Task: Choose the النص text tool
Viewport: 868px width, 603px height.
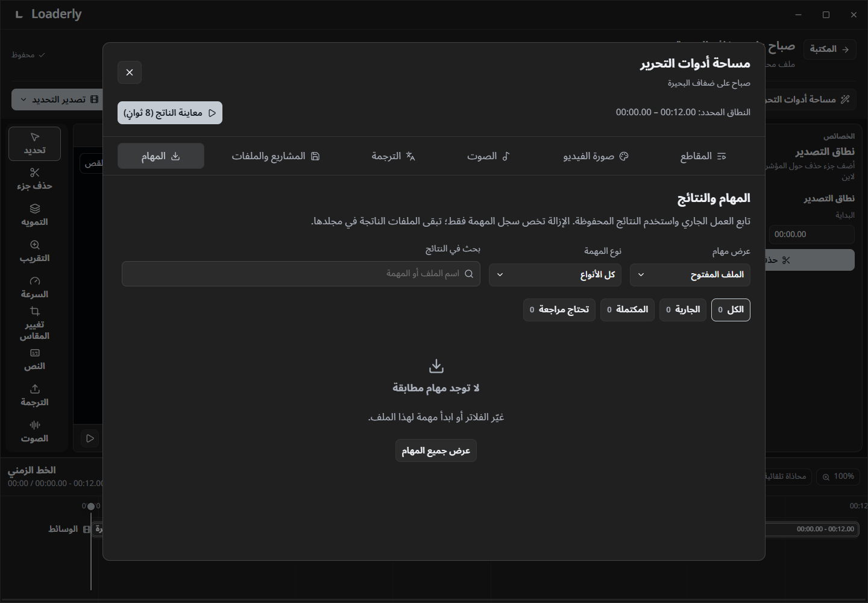Action: [x=34, y=359]
